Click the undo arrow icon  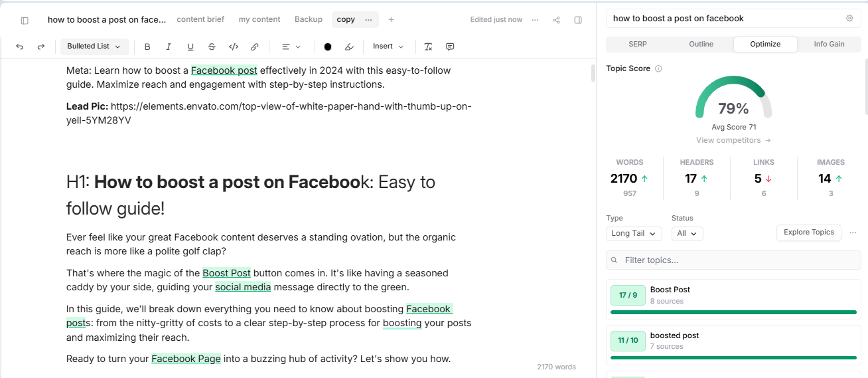point(19,47)
